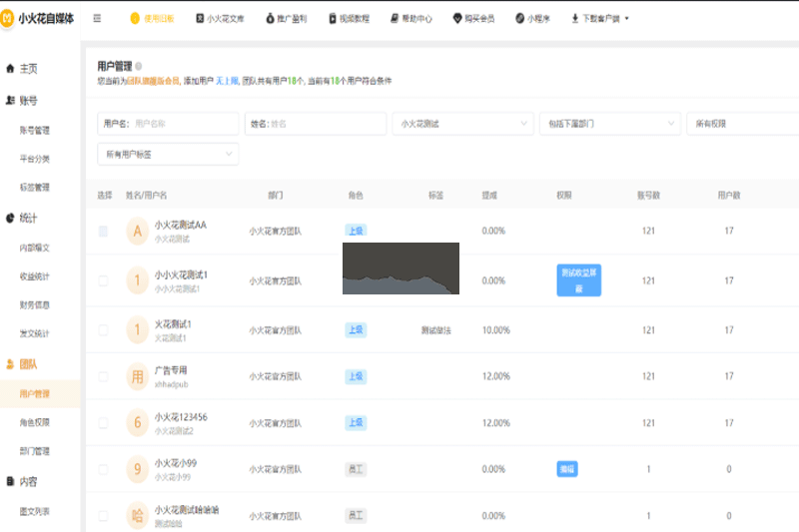Click the 购买会员 diamond item

click(474, 18)
